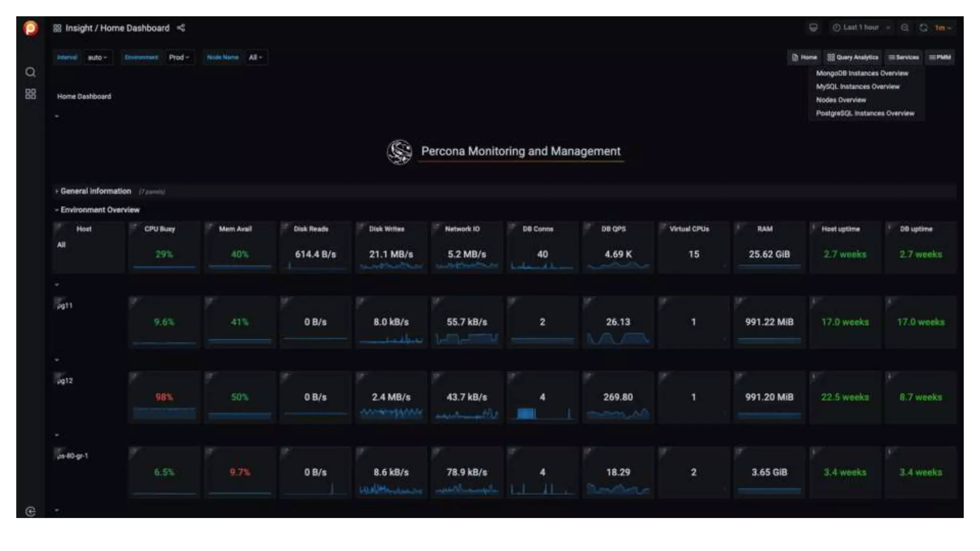
Task: Collapse the Environment Overview row
Action: point(100,210)
